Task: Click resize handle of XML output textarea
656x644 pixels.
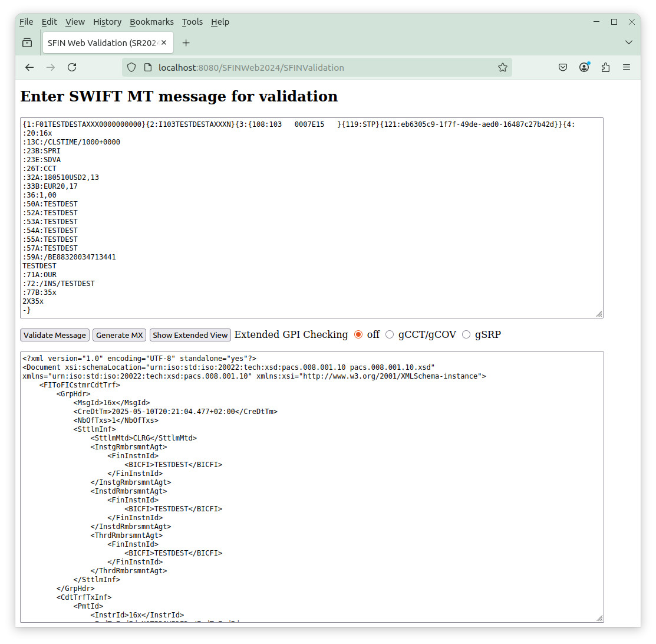Action: pyautogui.click(x=599, y=618)
